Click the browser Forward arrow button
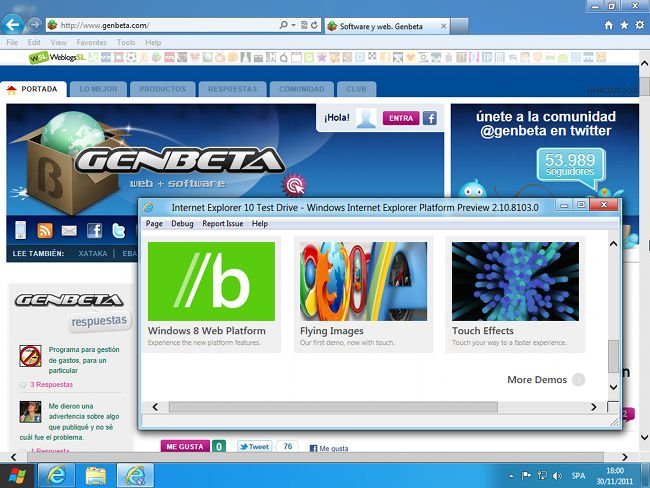 coord(35,25)
